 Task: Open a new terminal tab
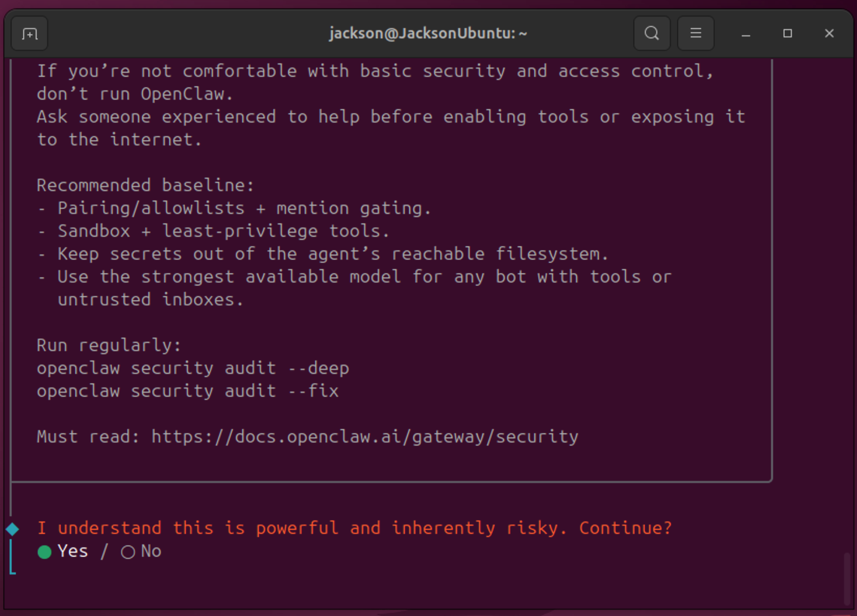(30, 34)
